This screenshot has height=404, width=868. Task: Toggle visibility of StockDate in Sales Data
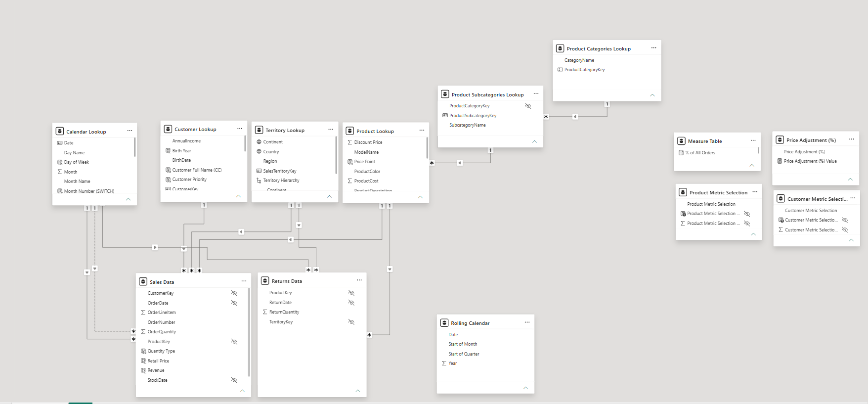[234, 380]
